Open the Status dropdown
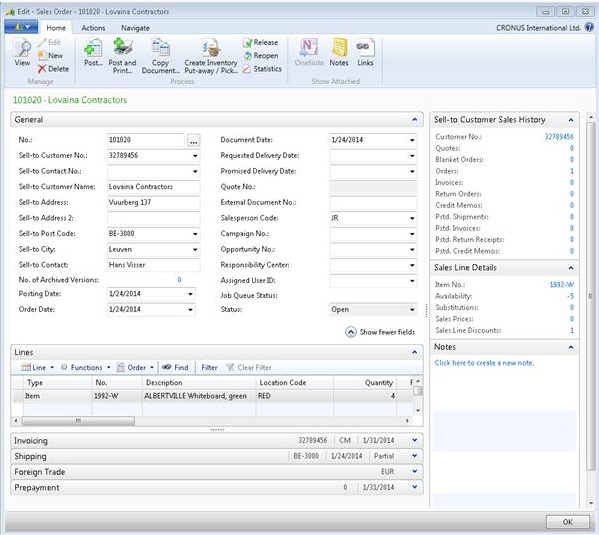Screen dimensions: 599x535 point(412,310)
